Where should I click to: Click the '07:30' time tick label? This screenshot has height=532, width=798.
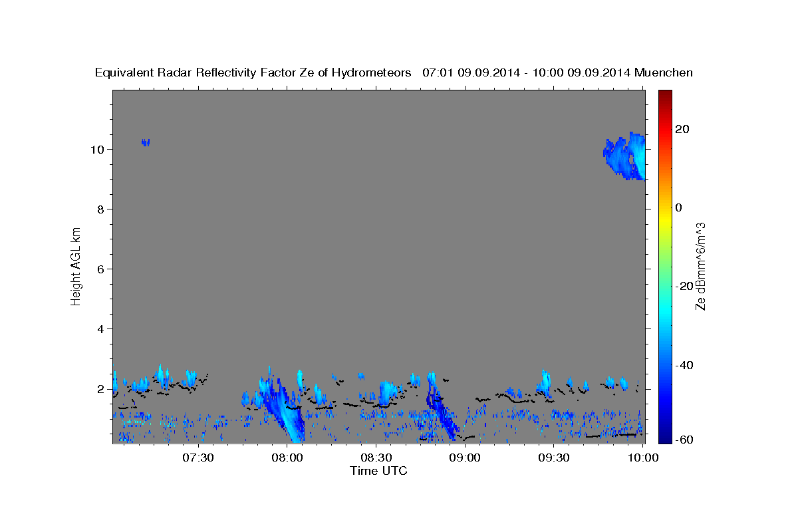198,458
